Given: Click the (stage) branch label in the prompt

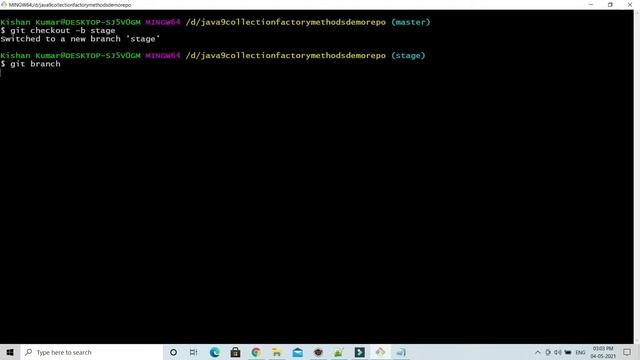Looking at the screenshot, I should pos(408,56).
